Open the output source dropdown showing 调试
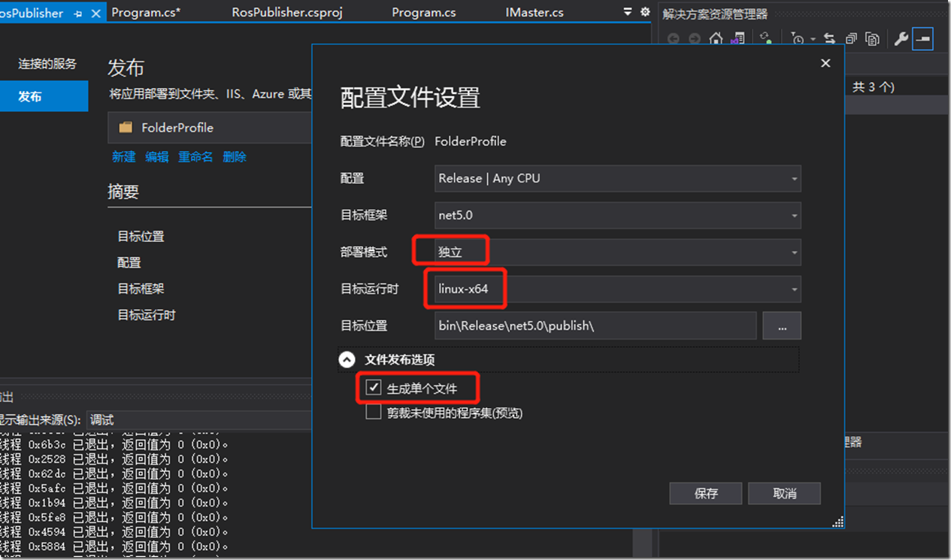951x560 pixels. (x=198, y=420)
